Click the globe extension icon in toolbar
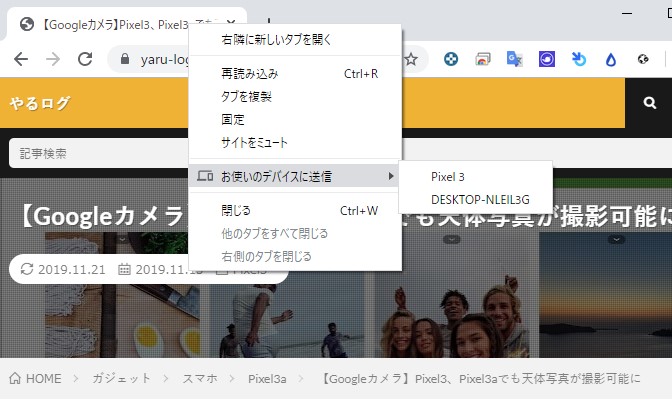 [x=643, y=59]
